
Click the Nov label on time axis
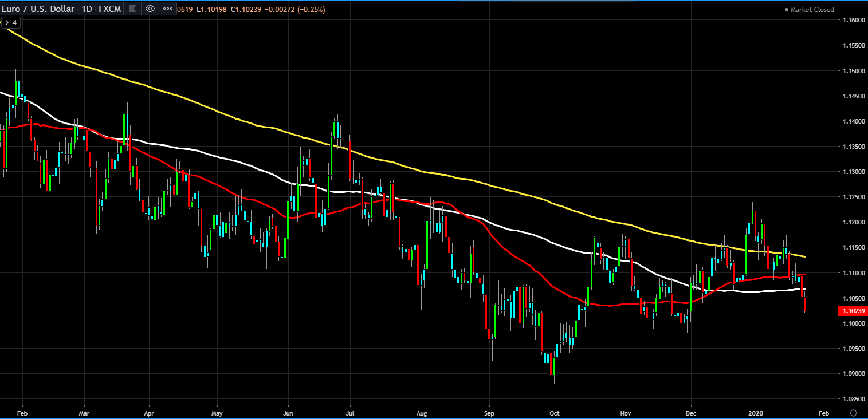[x=625, y=412]
